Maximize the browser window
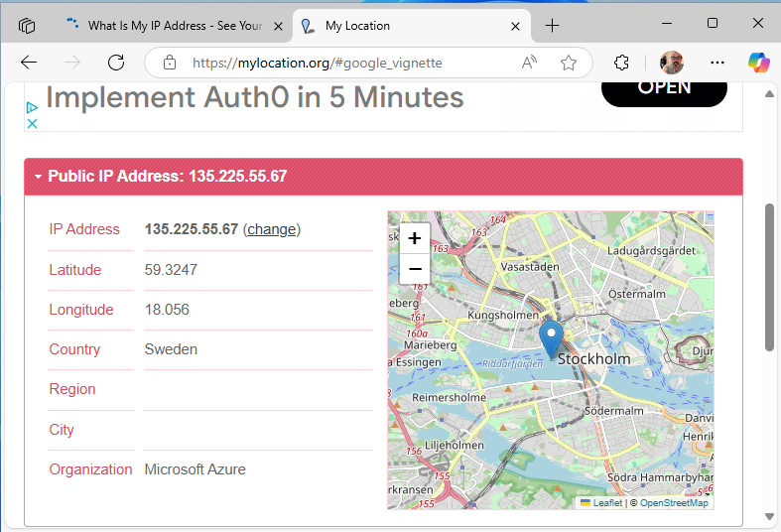Image resolution: width=781 pixels, height=532 pixels. [713, 24]
